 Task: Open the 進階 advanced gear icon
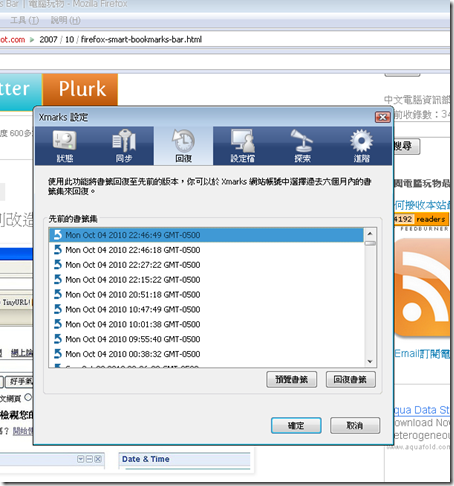(361, 141)
